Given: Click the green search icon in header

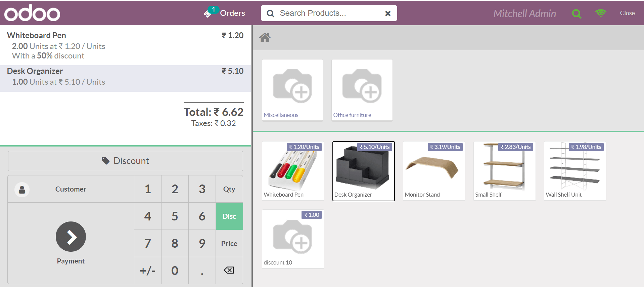Looking at the screenshot, I should click(577, 13).
